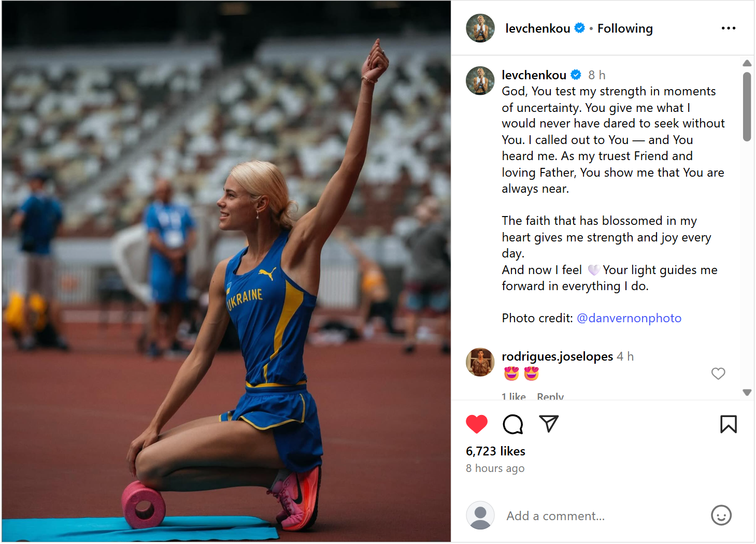Screen dimensions: 756x544
Task: Click the Following button
Action: (625, 28)
